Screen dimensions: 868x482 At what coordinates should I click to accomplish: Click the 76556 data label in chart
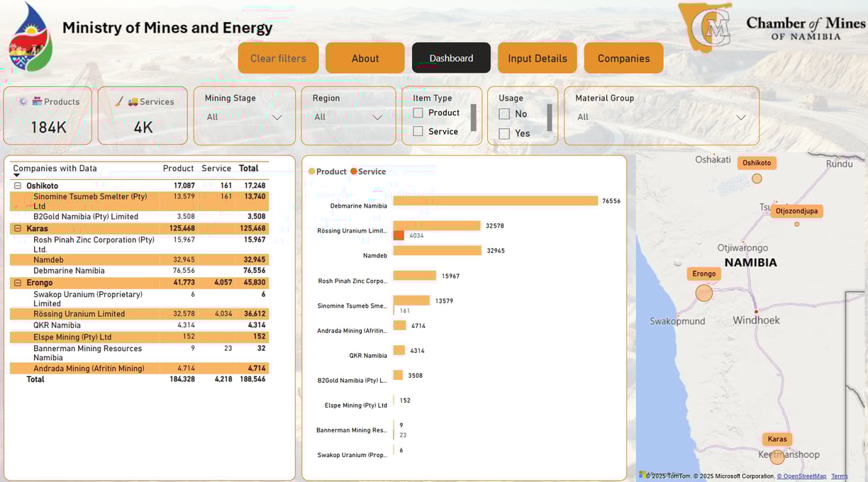click(x=611, y=201)
